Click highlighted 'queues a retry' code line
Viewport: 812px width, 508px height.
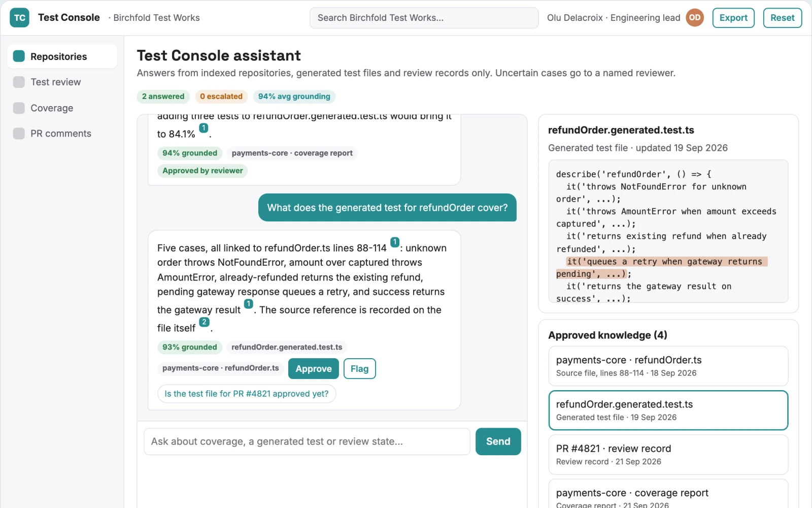point(662,268)
